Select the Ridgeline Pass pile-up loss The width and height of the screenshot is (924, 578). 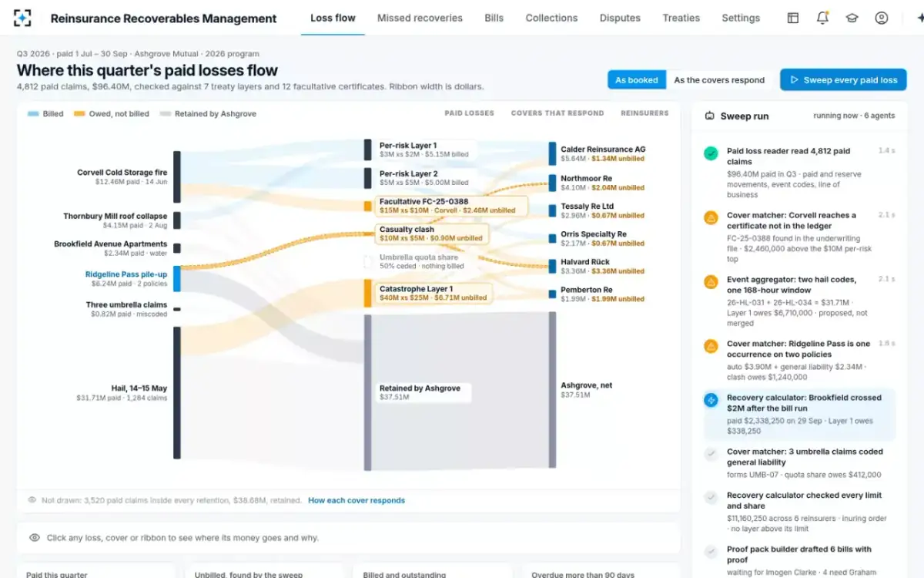(x=126, y=278)
